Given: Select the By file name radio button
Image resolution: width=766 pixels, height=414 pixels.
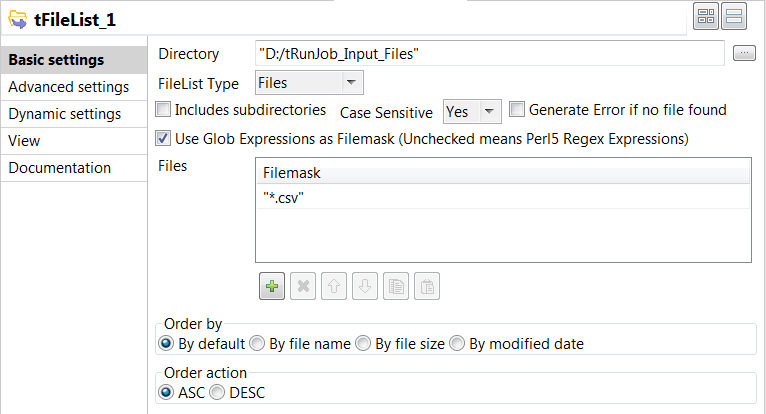Looking at the screenshot, I should 257,344.
